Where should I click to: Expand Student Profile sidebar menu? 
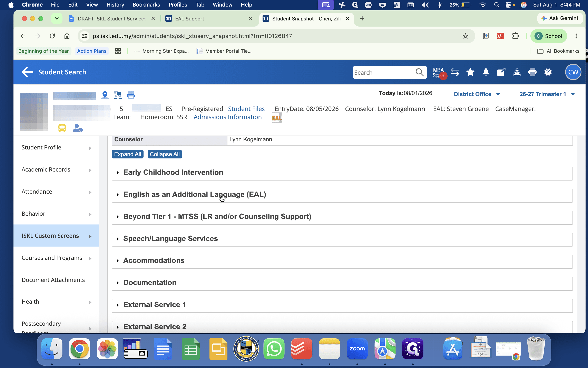[56, 147]
